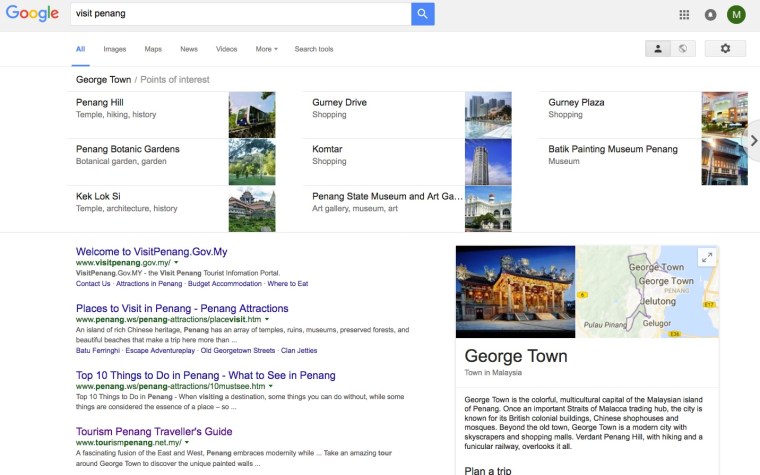
Task: Switch to the News tab
Action: (189, 49)
